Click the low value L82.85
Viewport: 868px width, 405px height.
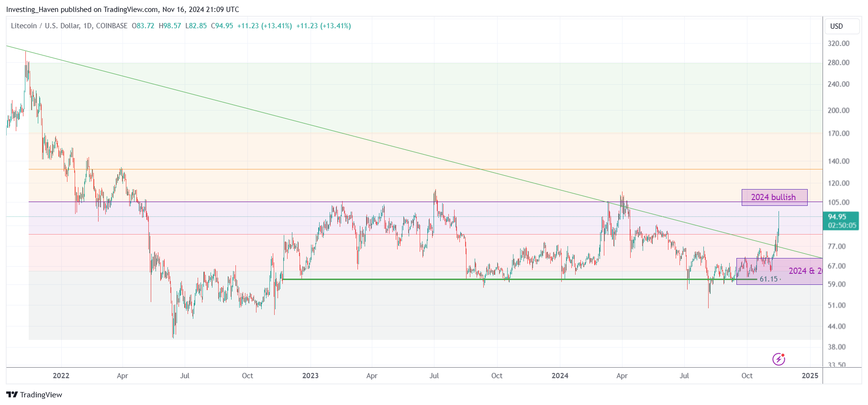[196, 26]
